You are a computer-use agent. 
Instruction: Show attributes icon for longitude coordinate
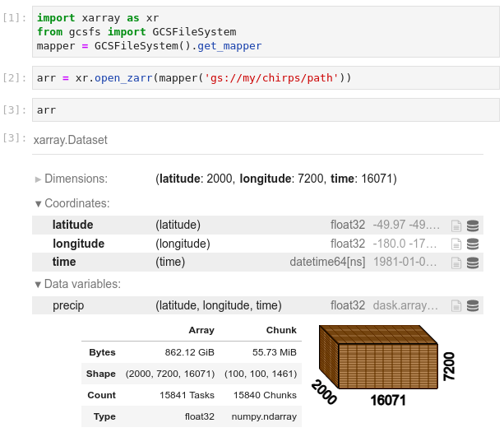[x=456, y=244]
